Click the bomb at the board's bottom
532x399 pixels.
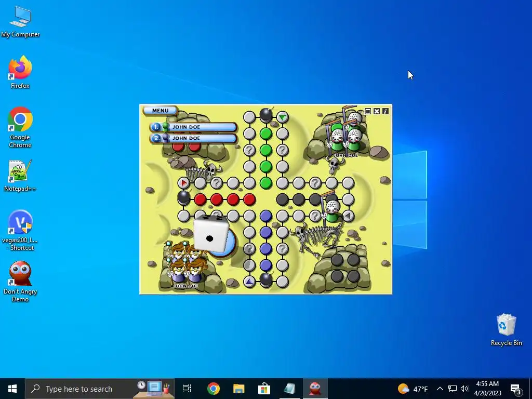266,280
